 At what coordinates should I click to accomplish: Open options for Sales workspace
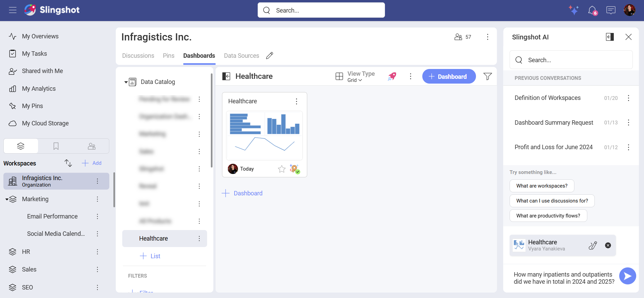pyautogui.click(x=97, y=269)
